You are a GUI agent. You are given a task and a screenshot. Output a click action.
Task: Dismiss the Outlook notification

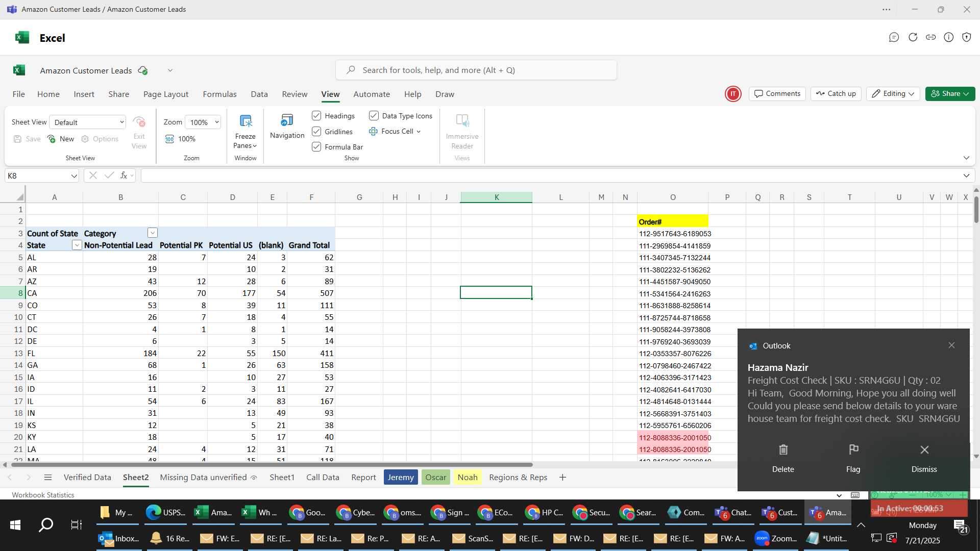924,458
